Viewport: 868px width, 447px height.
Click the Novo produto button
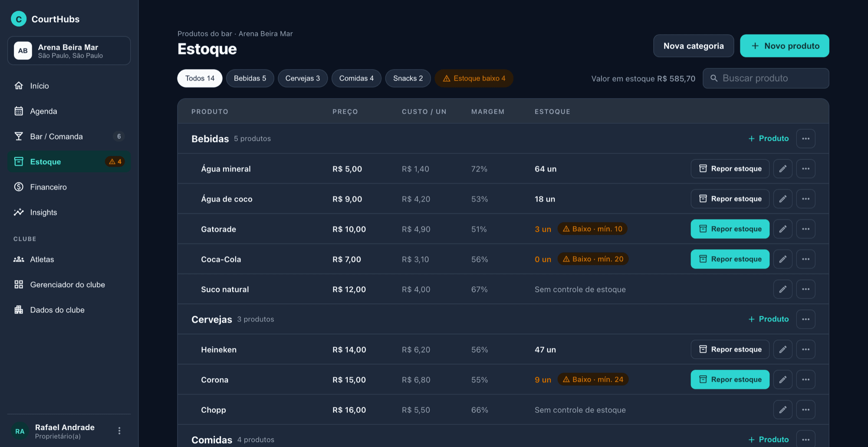click(785, 46)
